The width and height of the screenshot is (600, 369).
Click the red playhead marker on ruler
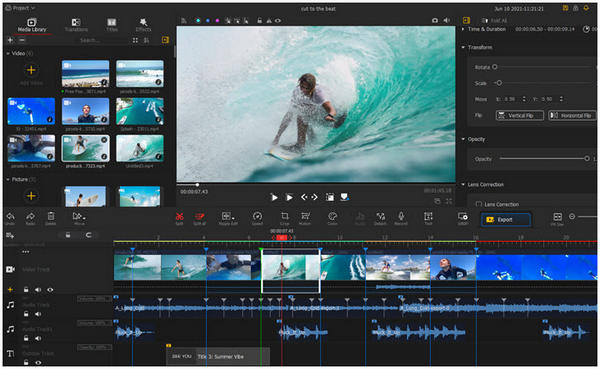282,238
